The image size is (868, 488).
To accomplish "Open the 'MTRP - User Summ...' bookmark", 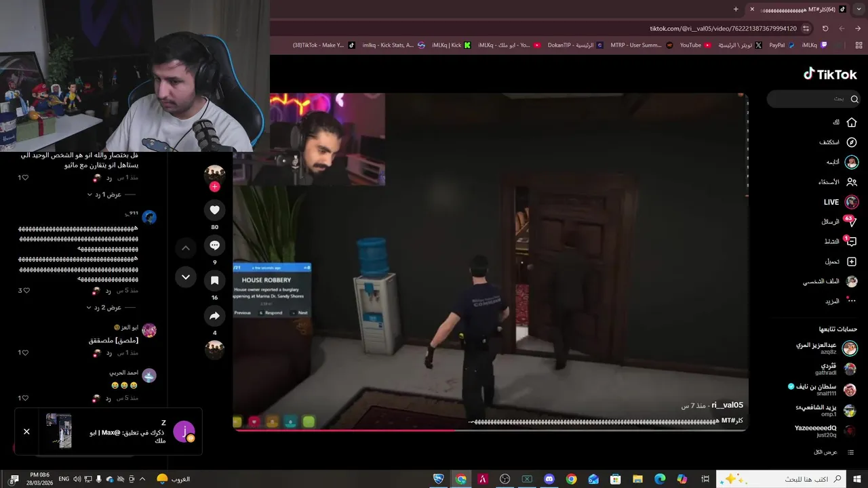I will coord(641,45).
